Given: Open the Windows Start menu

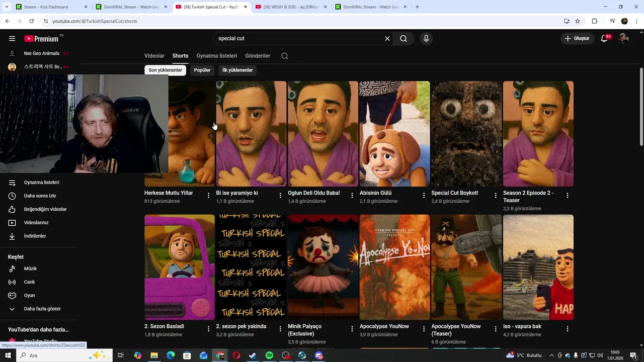Looking at the screenshot, I should 8,355.
